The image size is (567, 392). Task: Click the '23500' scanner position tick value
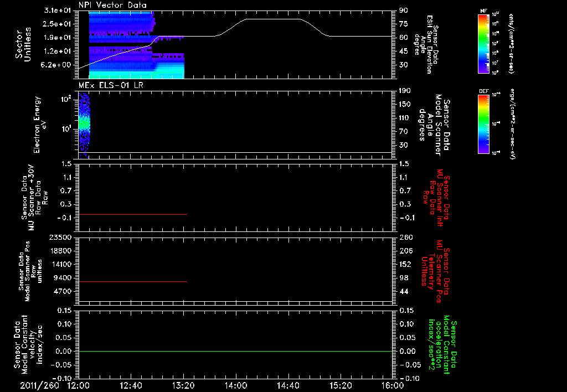pyautogui.click(x=60, y=237)
